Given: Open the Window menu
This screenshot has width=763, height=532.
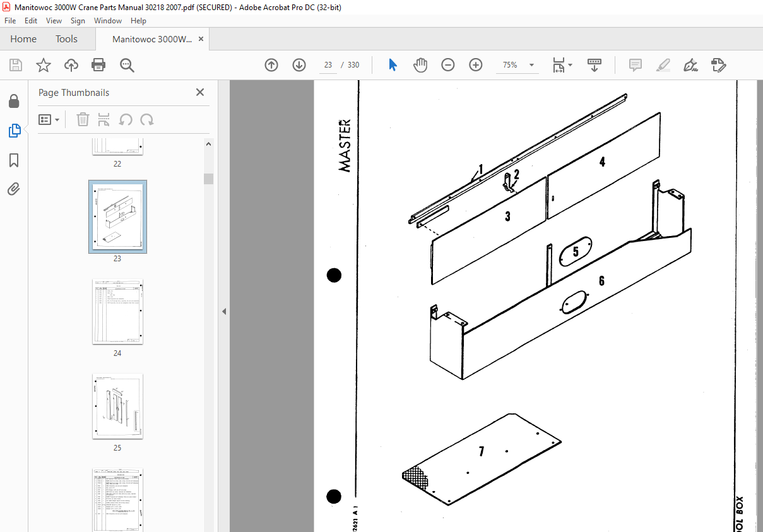Looking at the screenshot, I should click(108, 21).
